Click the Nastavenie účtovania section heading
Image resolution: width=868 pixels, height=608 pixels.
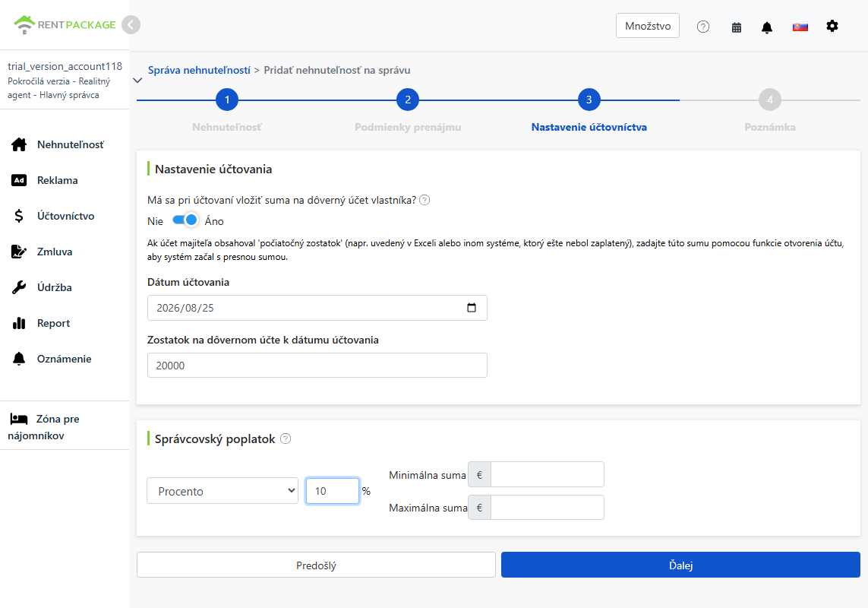pyautogui.click(x=213, y=169)
